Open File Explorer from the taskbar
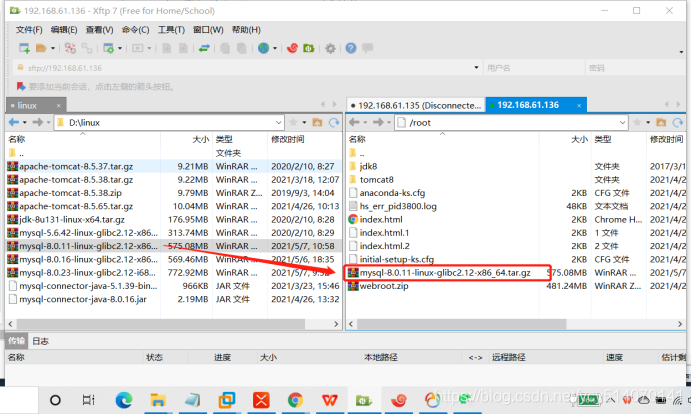 pyautogui.click(x=158, y=400)
